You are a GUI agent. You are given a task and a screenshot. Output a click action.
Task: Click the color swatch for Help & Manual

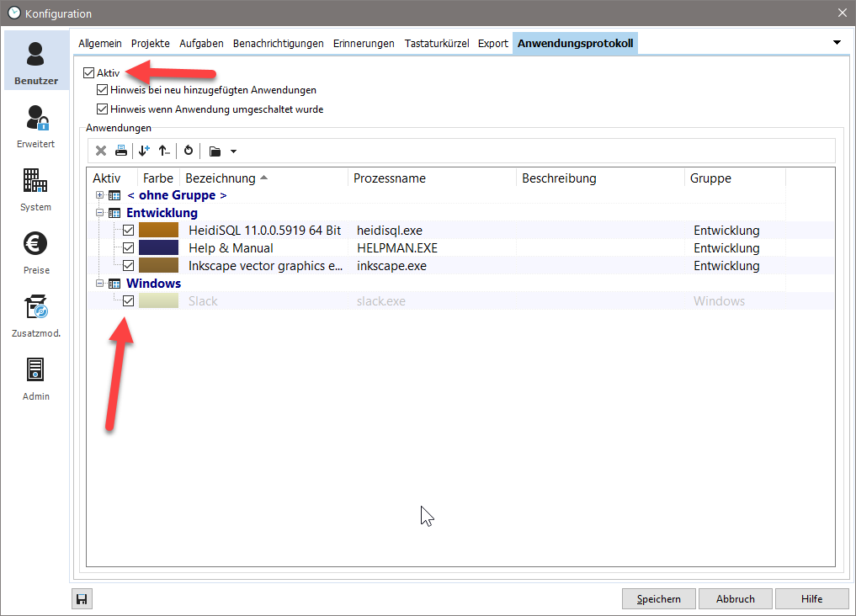pyautogui.click(x=158, y=248)
